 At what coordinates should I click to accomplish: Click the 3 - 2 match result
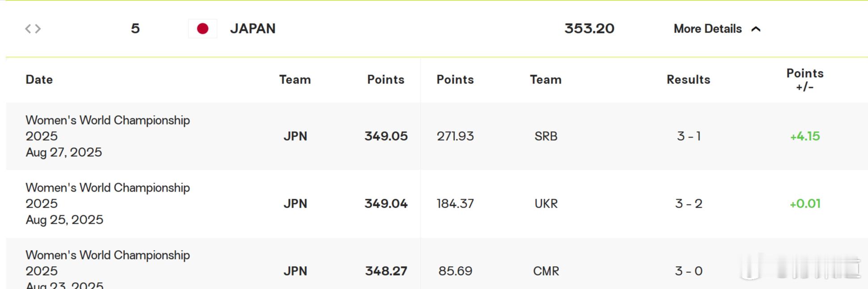click(x=689, y=204)
